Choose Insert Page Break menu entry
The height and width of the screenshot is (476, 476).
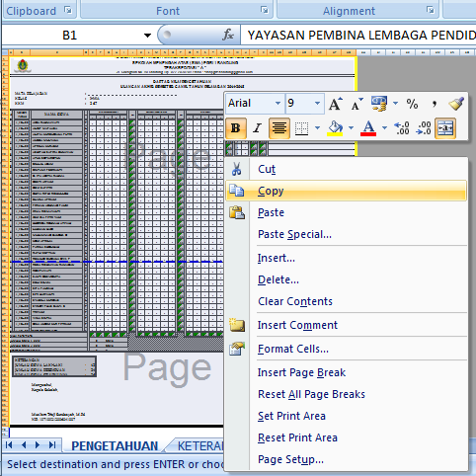(346, 372)
